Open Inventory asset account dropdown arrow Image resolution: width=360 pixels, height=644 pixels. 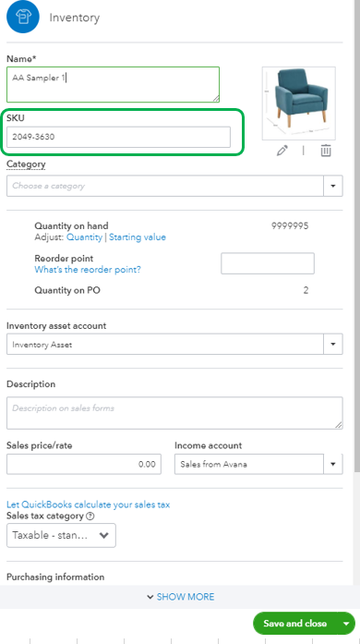pos(333,345)
